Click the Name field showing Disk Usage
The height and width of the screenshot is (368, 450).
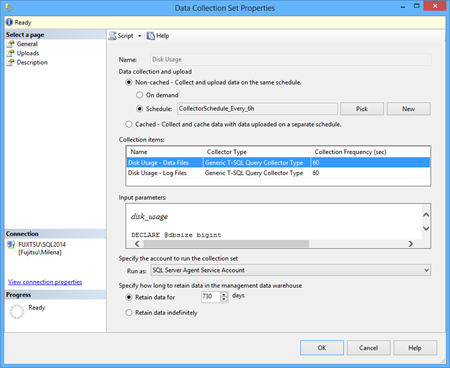290,60
